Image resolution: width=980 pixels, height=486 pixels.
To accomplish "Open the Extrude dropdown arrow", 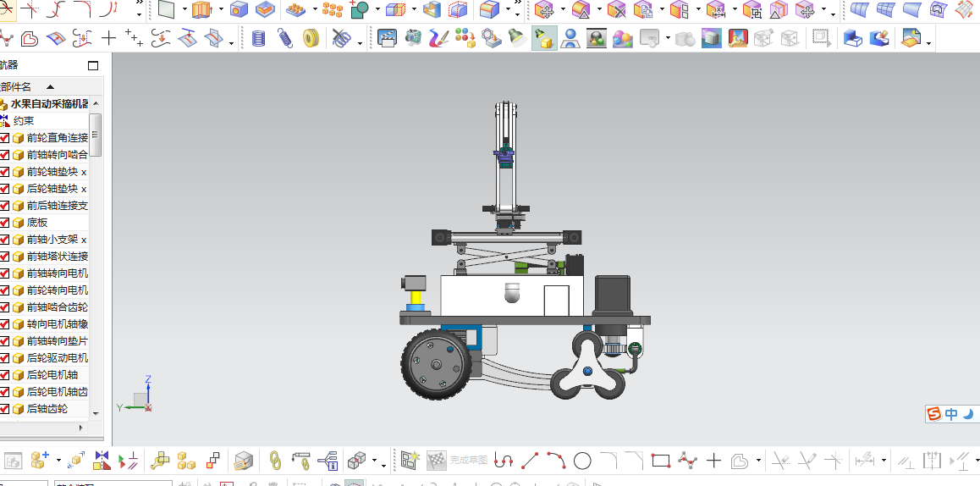I will 221,9.
